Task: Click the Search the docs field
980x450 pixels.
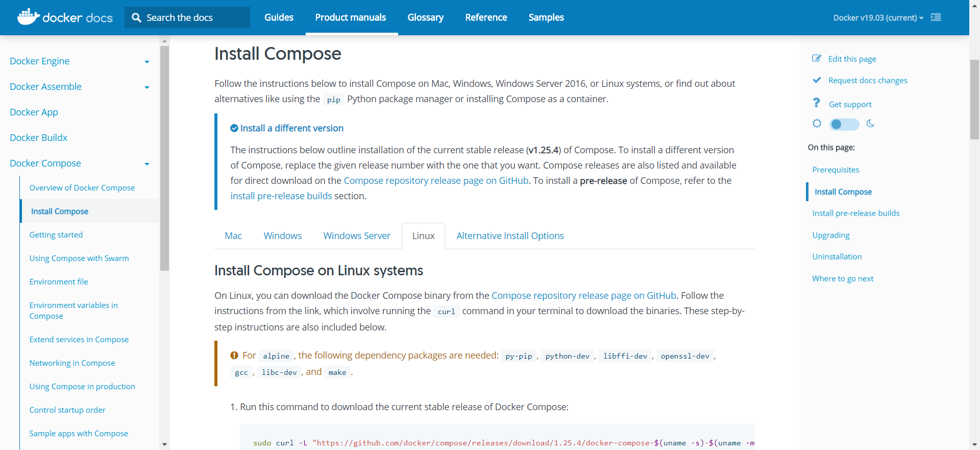Action: tap(187, 17)
